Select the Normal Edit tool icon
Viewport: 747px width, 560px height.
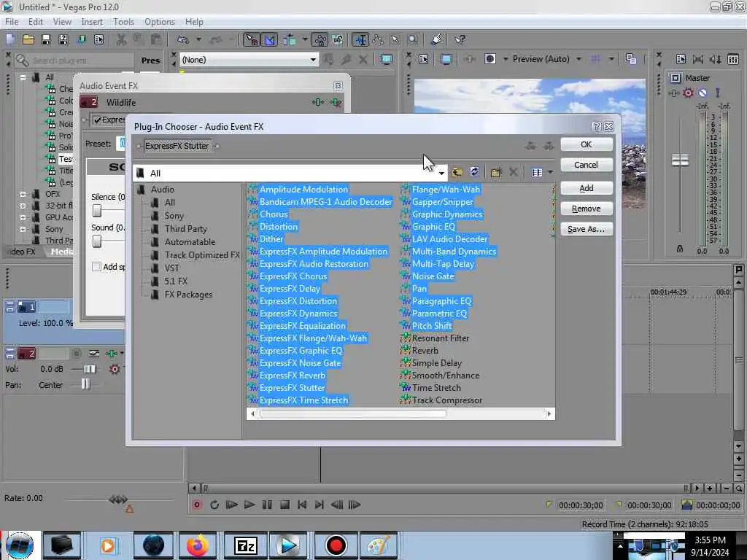pyautogui.click(x=360, y=39)
